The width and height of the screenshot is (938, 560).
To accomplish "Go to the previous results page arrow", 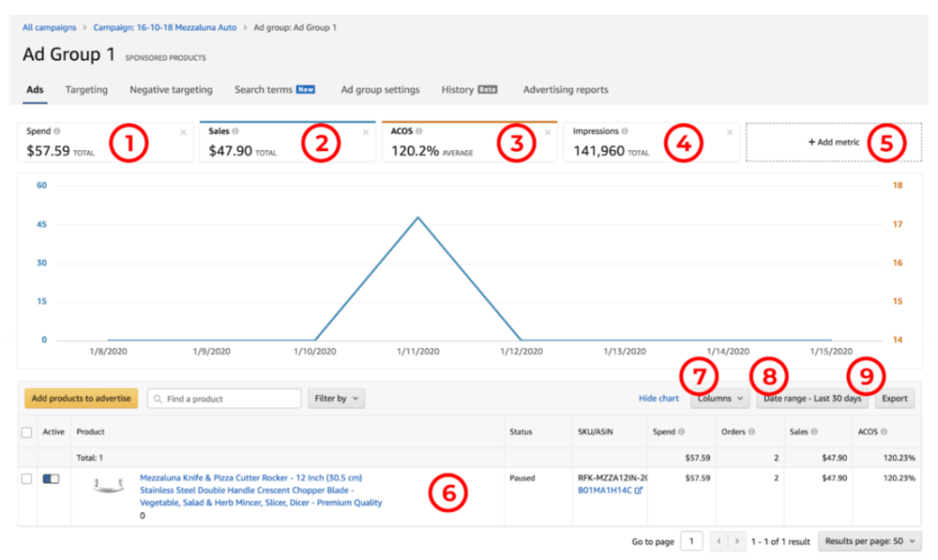I will pos(718,542).
